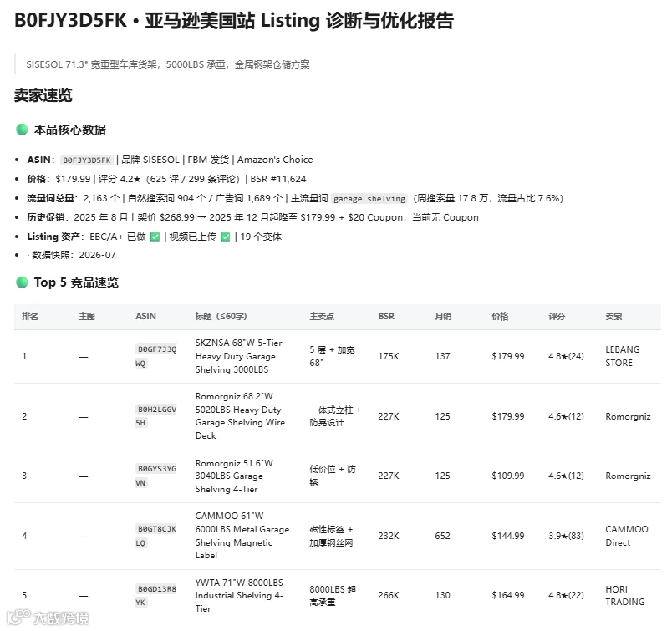Click ASIN B0GYS3YGVN in row 3
This screenshot has height=631, width=672.
tap(157, 476)
